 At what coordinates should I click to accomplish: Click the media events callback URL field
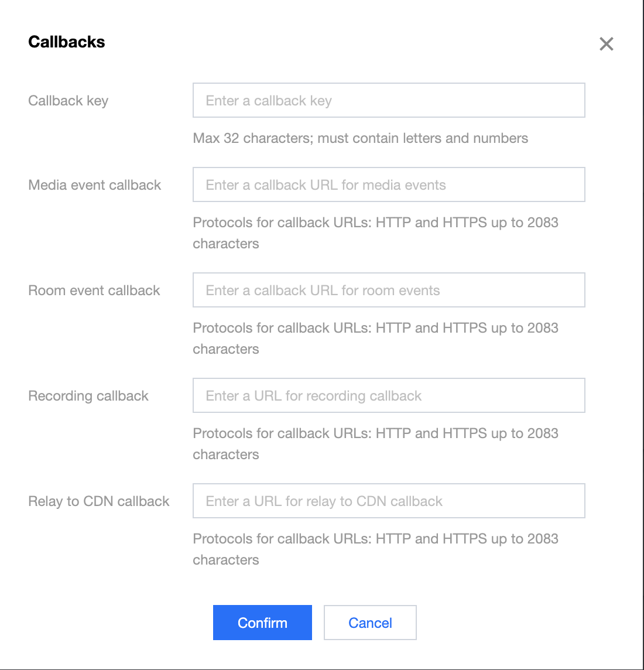tap(389, 184)
